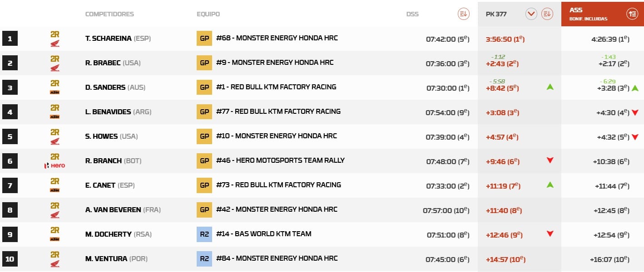Viewport: 644px width, 272px height.
Task: Click the GP badge for #68 team
Action: tap(204, 39)
